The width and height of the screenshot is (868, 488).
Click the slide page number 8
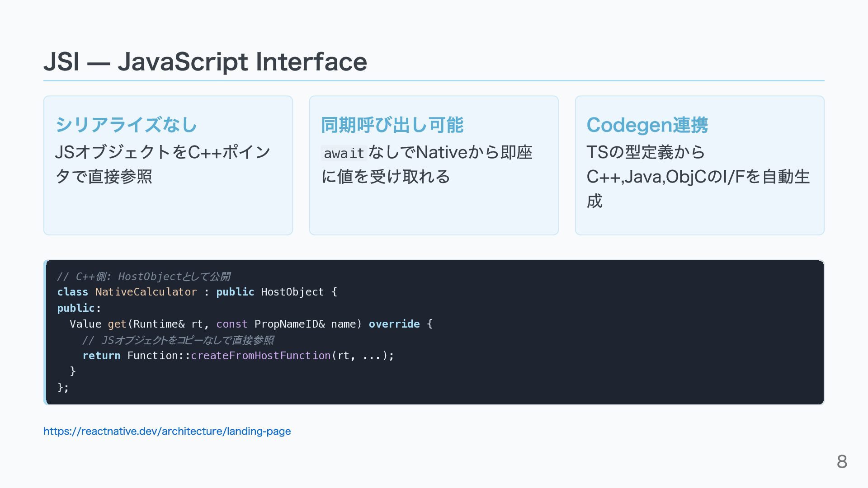click(841, 461)
